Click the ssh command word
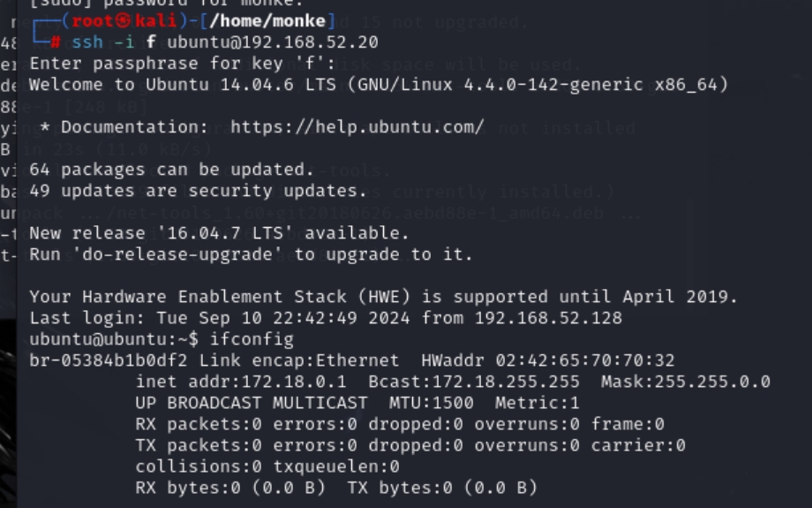Viewport: 812px width, 508px height. click(87, 42)
